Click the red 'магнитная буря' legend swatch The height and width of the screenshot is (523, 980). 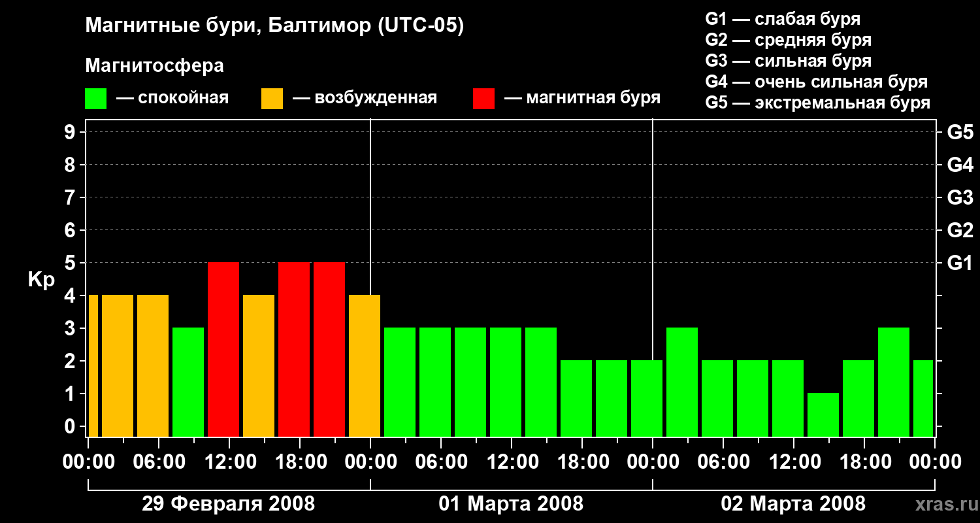(483, 99)
